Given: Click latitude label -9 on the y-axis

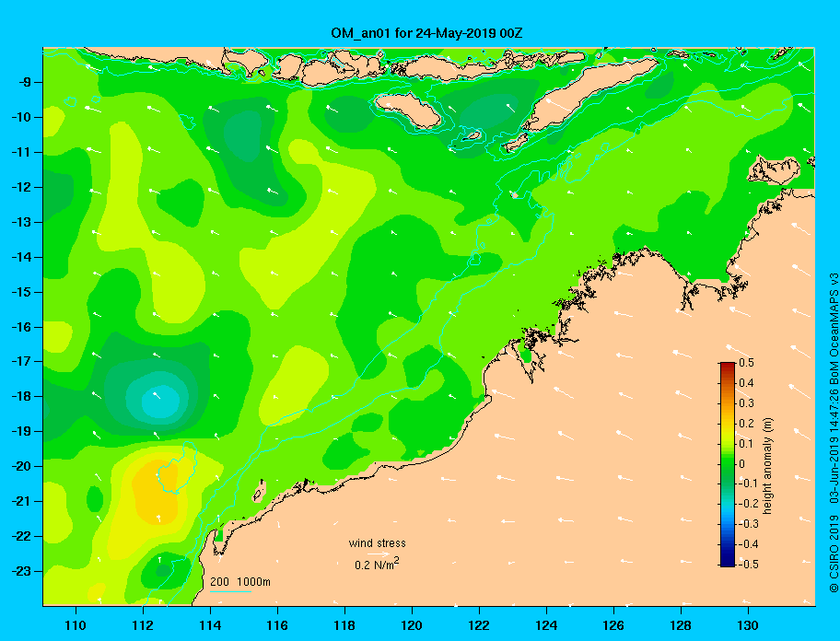Looking at the screenshot, I should point(24,83).
